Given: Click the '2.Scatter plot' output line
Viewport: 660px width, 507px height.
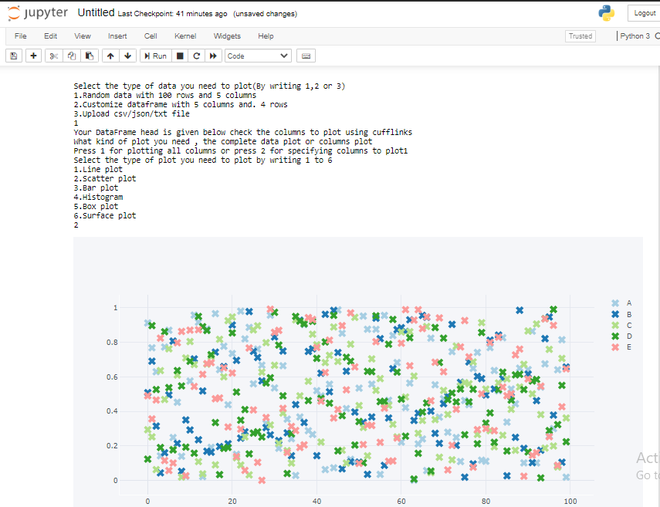Looking at the screenshot, I should pyautogui.click(x=105, y=178).
